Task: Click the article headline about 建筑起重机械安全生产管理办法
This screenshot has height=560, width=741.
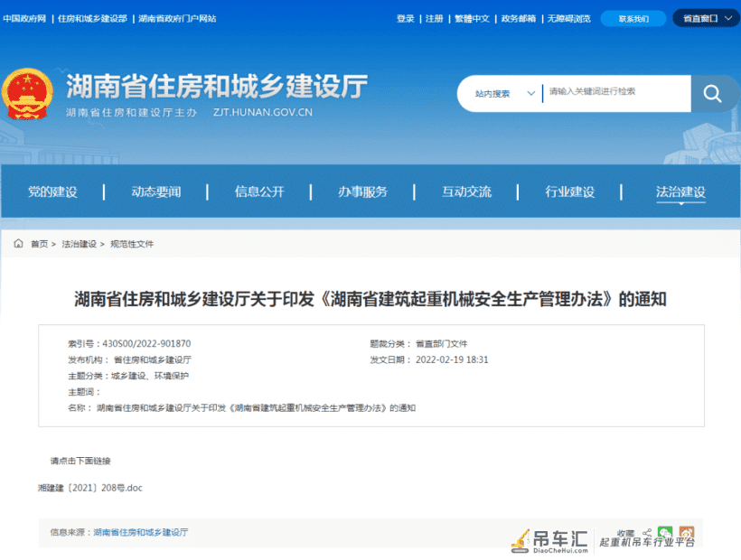Action: coord(370,299)
